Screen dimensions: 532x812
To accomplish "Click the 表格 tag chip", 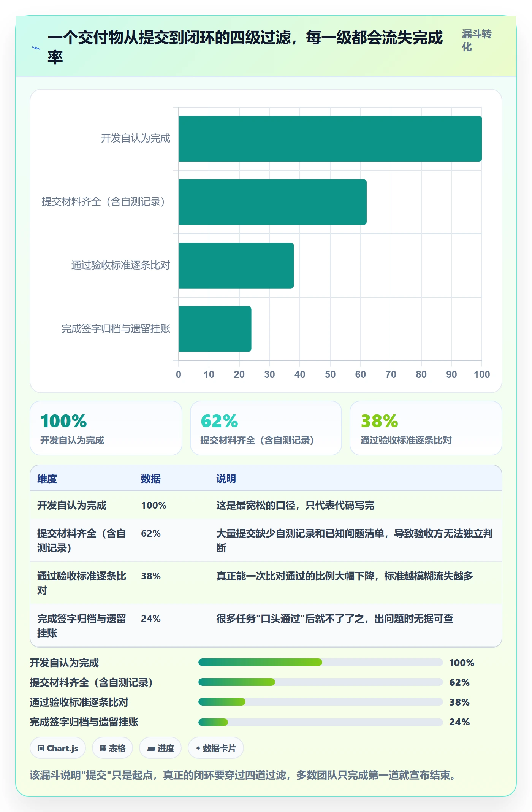I will tap(112, 748).
